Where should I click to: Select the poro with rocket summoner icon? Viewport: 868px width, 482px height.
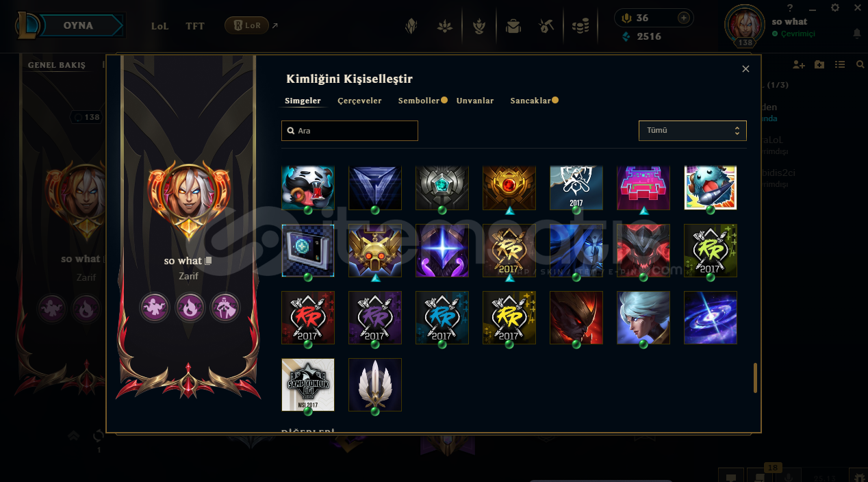click(x=711, y=188)
